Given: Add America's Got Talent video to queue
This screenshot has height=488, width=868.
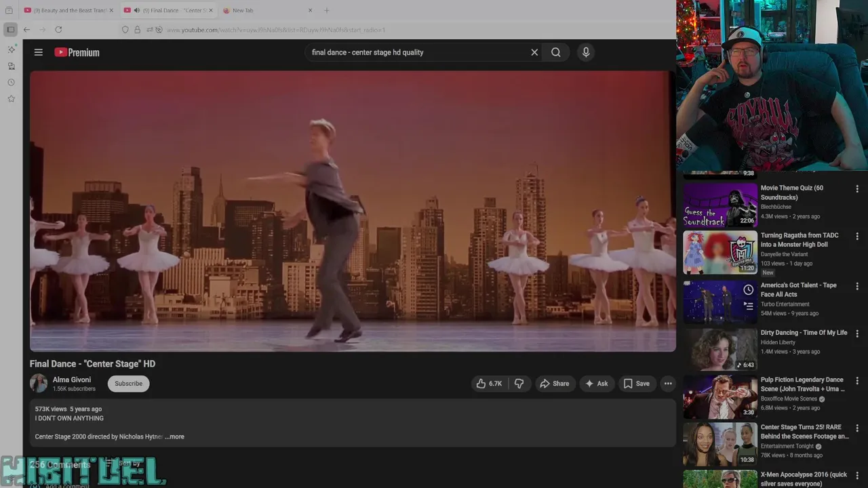Looking at the screenshot, I should [748, 306].
